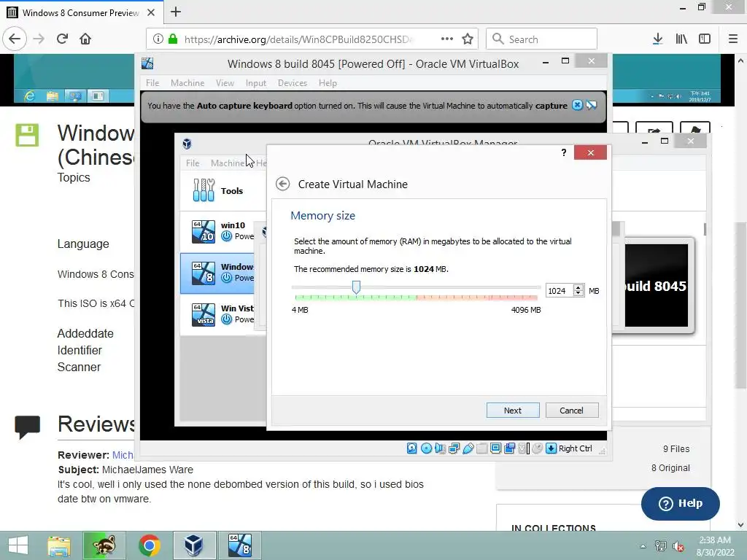Click the question mark help button of wizard
This screenshot has height=560, width=747.
click(564, 152)
